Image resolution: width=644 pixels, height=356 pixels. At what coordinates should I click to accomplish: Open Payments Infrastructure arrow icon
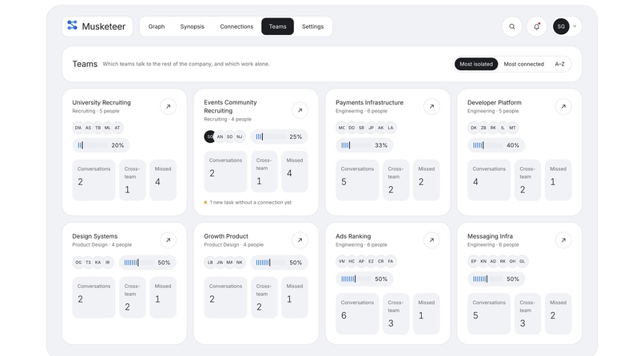[431, 107]
